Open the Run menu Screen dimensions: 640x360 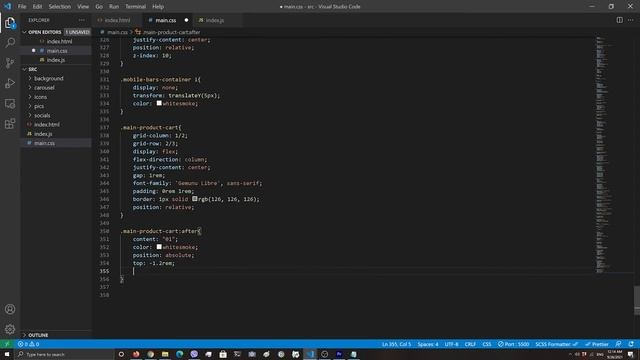pos(114,7)
